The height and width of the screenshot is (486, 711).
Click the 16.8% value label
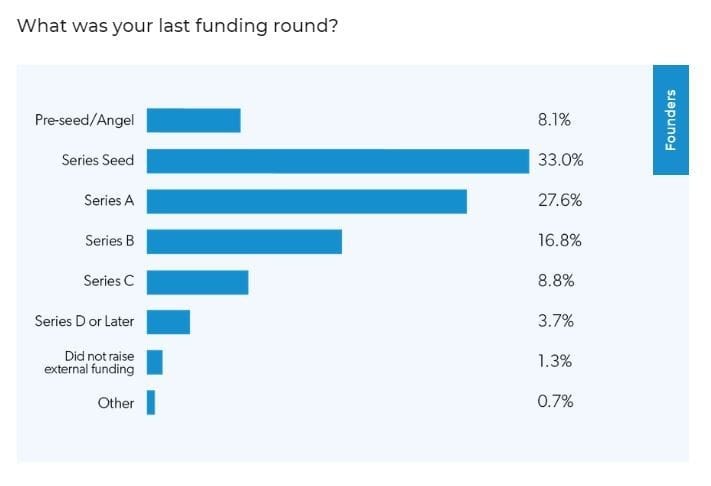click(560, 240)
